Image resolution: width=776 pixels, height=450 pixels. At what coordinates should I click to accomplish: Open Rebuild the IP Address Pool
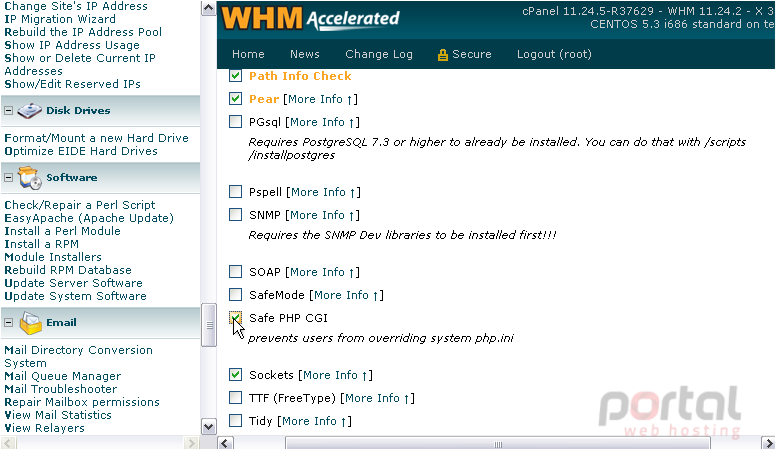tap(83, 32)
